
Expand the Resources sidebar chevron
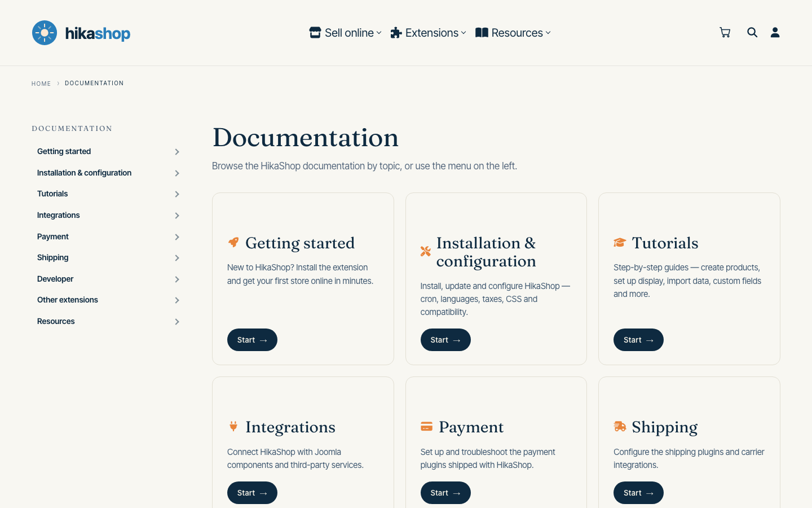177,322
